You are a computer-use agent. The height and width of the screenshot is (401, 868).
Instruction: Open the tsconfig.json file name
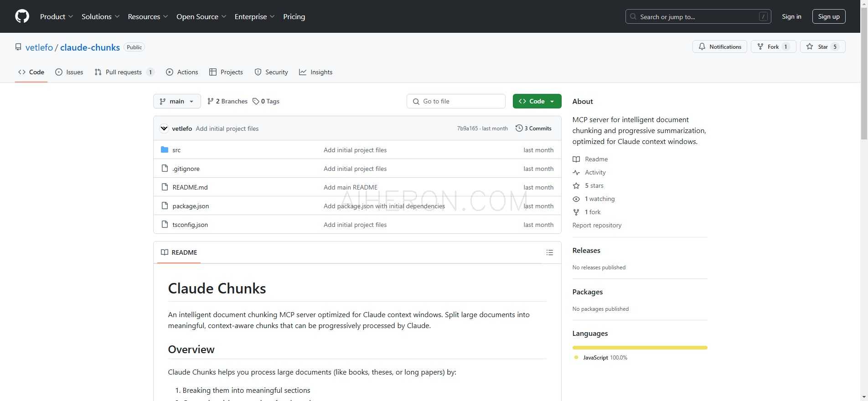190,225
